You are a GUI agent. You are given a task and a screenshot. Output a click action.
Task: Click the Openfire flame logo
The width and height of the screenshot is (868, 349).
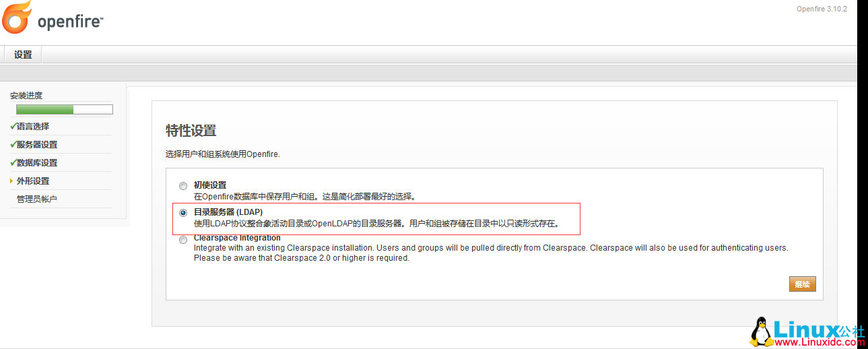(18, 18)
